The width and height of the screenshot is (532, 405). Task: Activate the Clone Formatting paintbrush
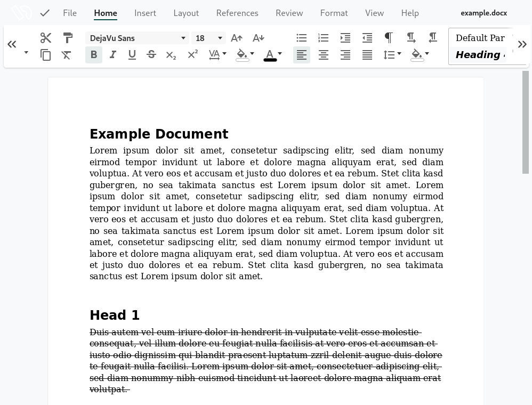[x=68, y=38]
